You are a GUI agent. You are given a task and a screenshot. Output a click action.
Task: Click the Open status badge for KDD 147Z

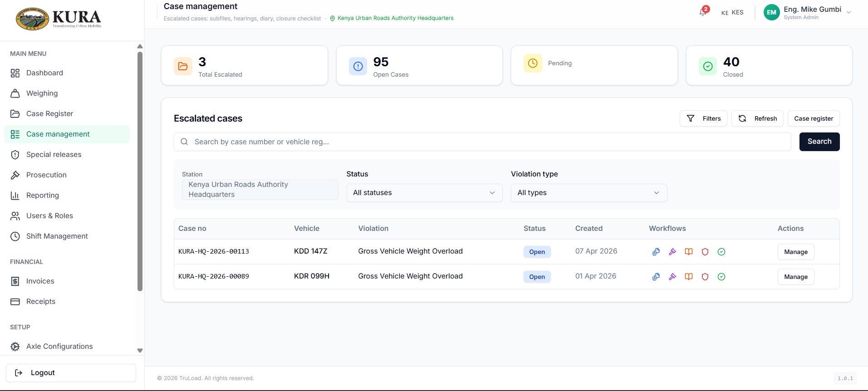[x=537, y=252]
